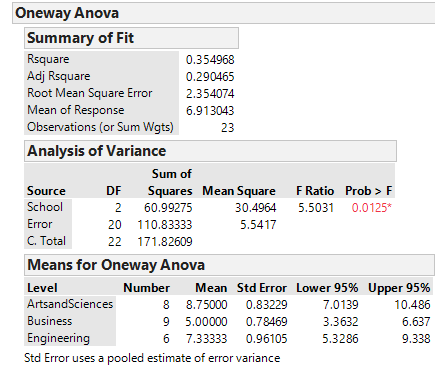Select the Error source row label
This screenshot has height=367, width=435.
coord(39,224)
